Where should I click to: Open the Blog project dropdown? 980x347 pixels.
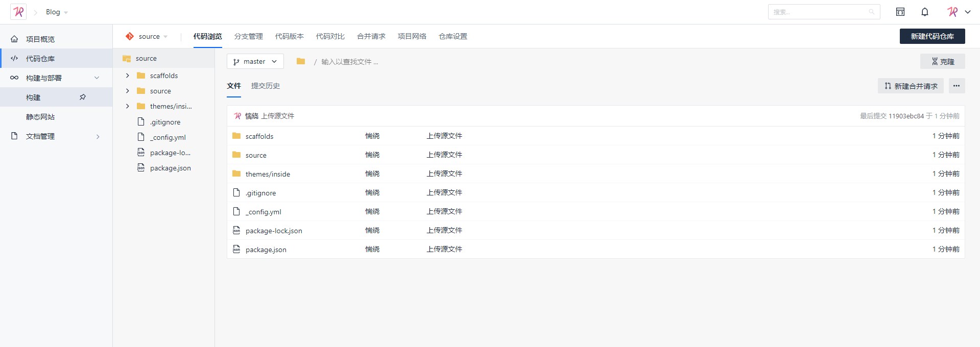pyautogui.click(x=57, y=12)
